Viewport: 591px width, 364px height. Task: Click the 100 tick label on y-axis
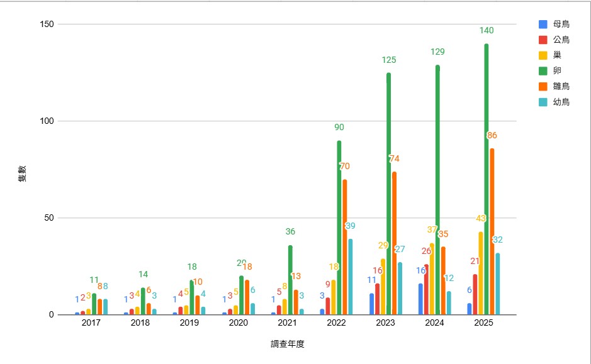coord(48,121)
